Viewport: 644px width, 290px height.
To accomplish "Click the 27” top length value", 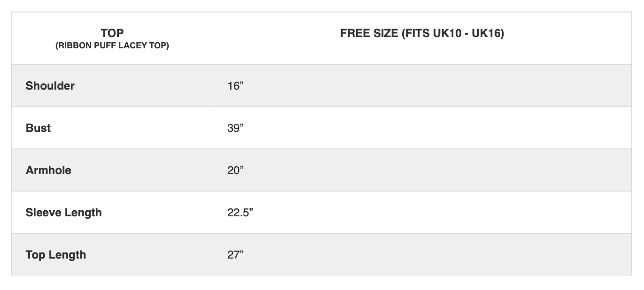I will point(235,255).
